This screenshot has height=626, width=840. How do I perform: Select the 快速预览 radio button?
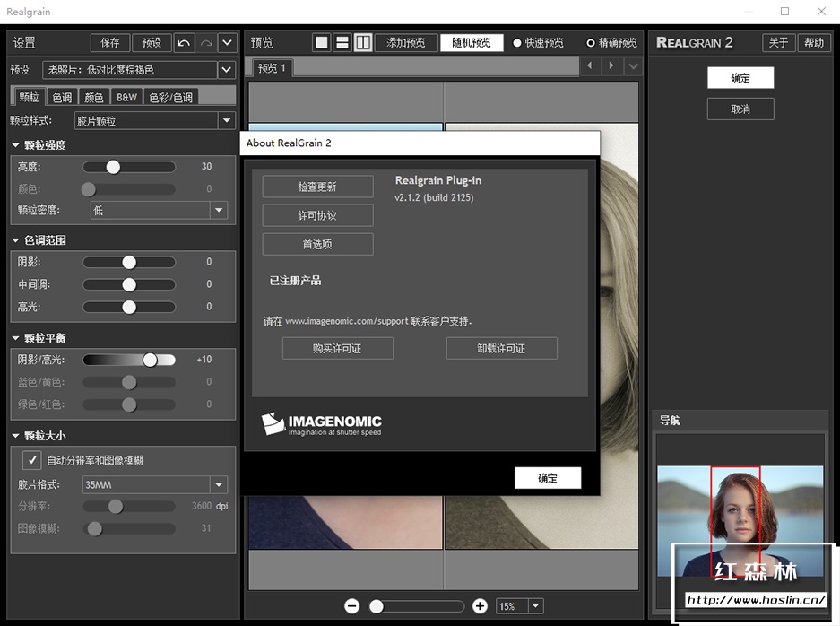click(517, 42)
